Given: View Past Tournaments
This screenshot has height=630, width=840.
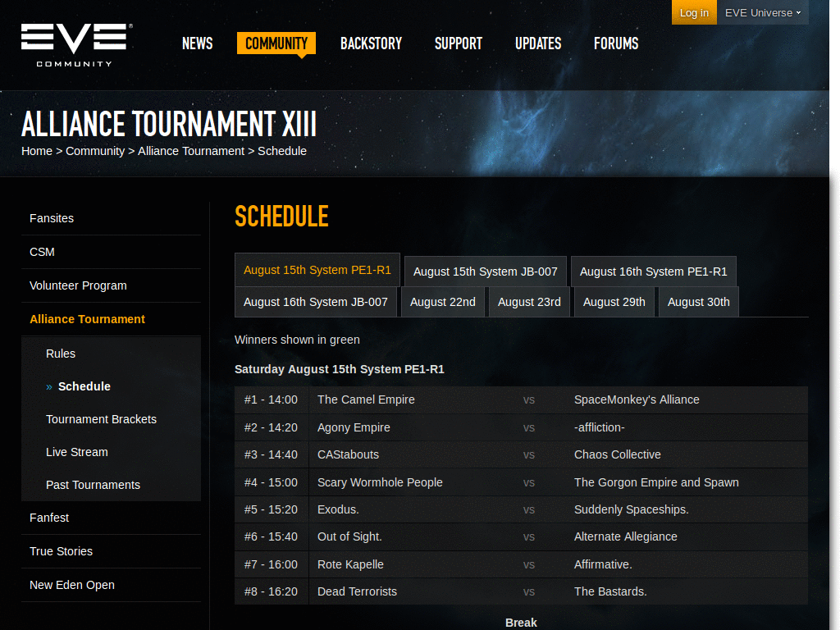Looking at the screenshot, I should click(x=93, y=485).
